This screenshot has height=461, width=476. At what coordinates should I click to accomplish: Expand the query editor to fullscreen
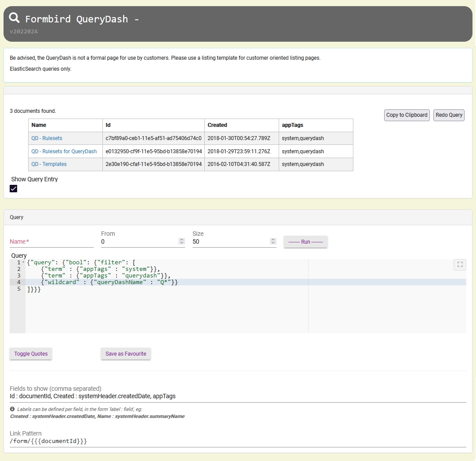pyautogui.click(x=460, y=264)
